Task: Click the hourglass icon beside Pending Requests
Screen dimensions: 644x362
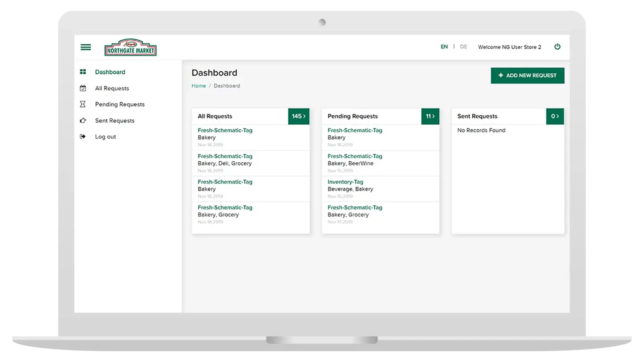Action: point(83,104)
